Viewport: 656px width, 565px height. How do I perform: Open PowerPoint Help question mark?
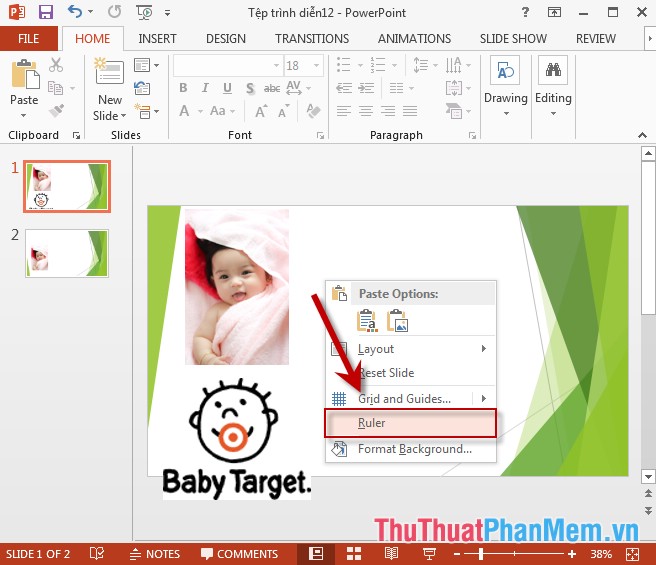tap(525, 12)
